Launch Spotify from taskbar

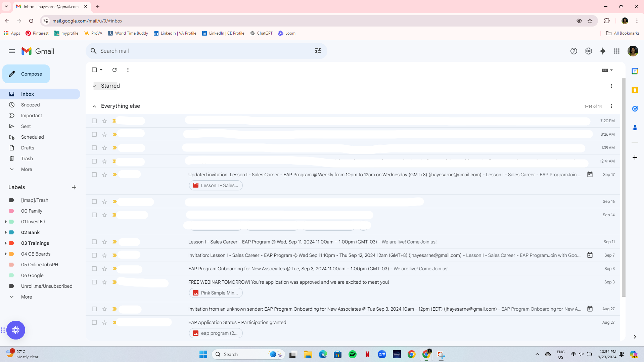[x=353, y=354]
